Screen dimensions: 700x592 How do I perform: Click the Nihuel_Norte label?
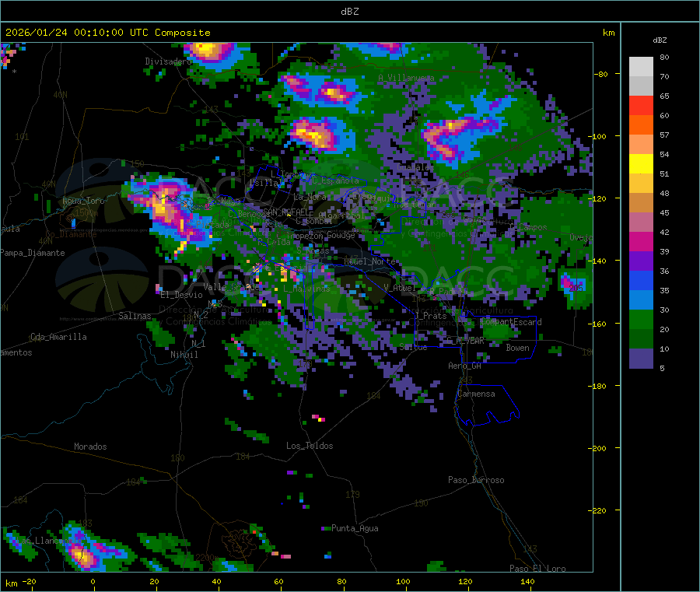[x=369, y=261]
